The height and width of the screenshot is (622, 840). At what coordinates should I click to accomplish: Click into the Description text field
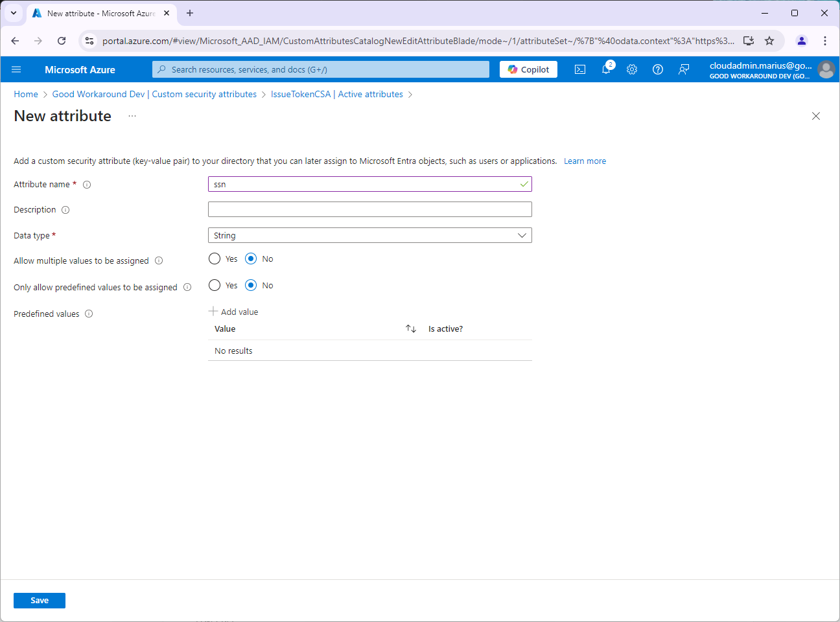coord(369,209)
